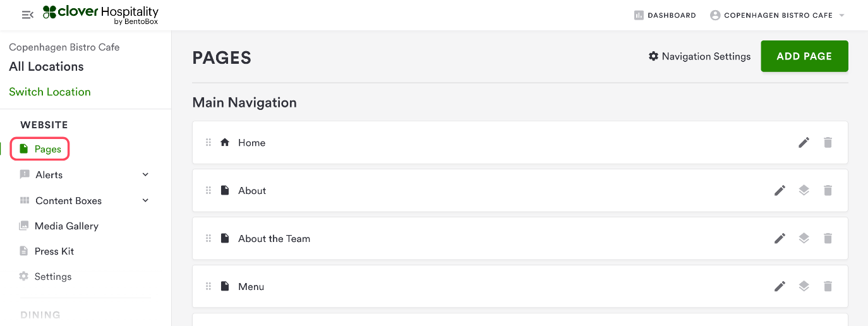Image resolution: width=868 pixels, height=326 pixels.
Task: Open Copenhagen Bistro Cafe account dropdown
Action: 778,15
